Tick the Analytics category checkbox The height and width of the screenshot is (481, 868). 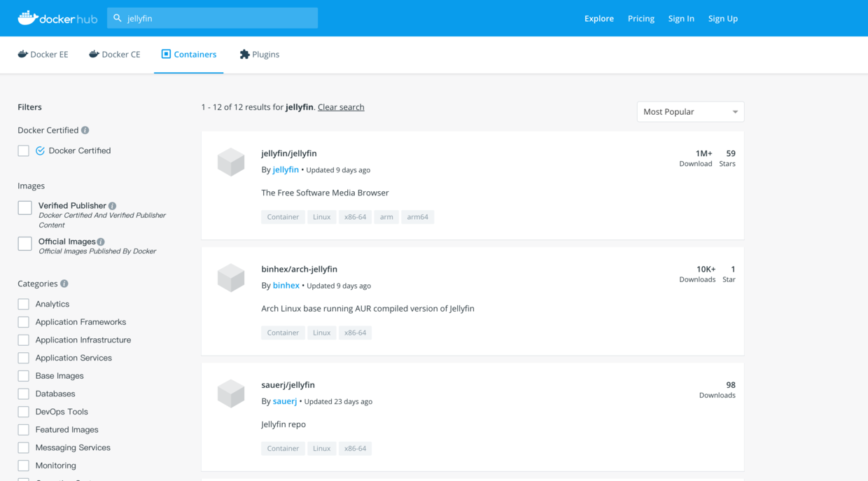click(24, 304)
